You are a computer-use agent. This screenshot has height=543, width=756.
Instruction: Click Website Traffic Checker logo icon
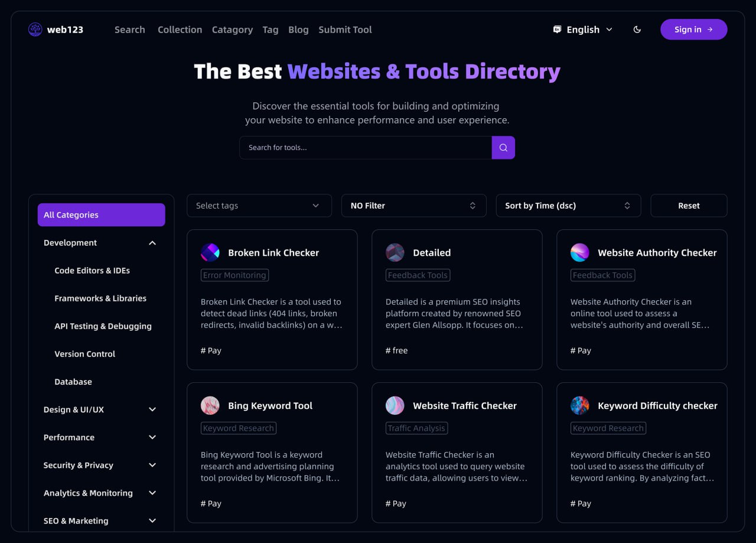click(x=395, y=406)
